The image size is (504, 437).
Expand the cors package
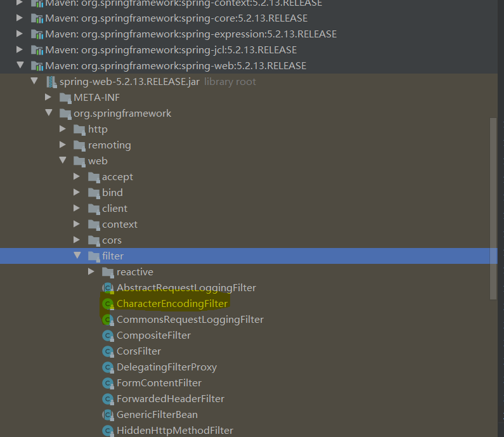[x=77, y=240]
